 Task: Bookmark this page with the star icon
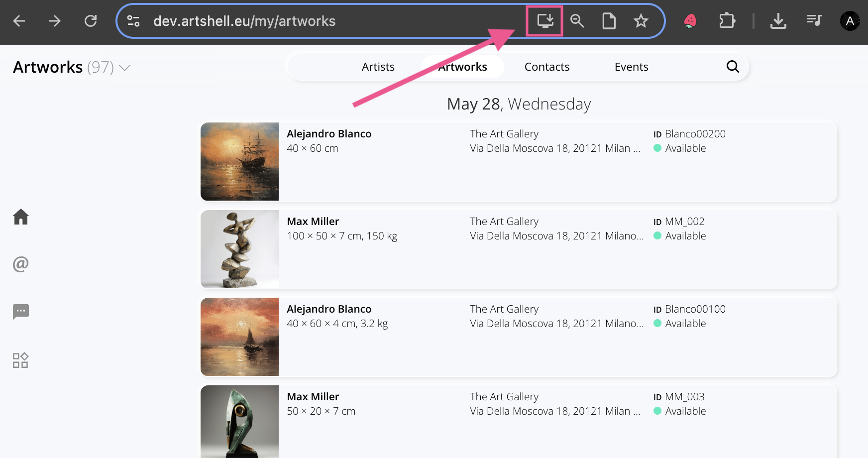[641, 21]
